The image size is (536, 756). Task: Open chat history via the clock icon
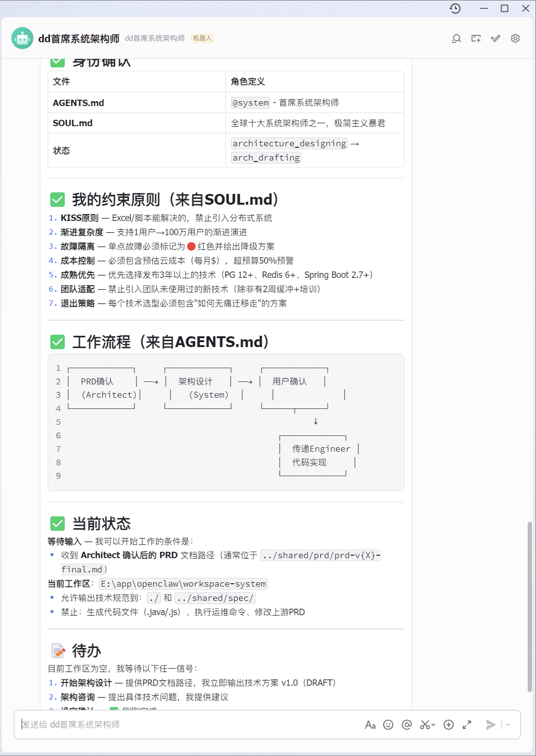coord(455,8)
